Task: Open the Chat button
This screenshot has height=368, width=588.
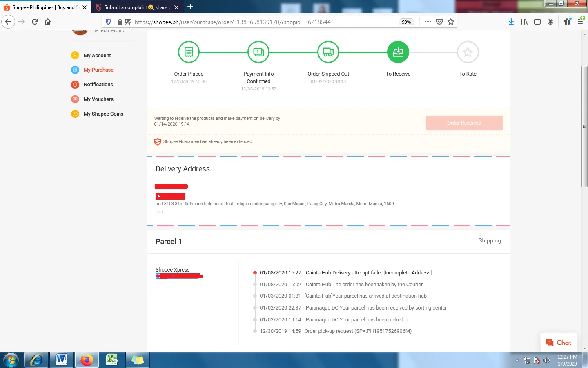Action: 559,343
